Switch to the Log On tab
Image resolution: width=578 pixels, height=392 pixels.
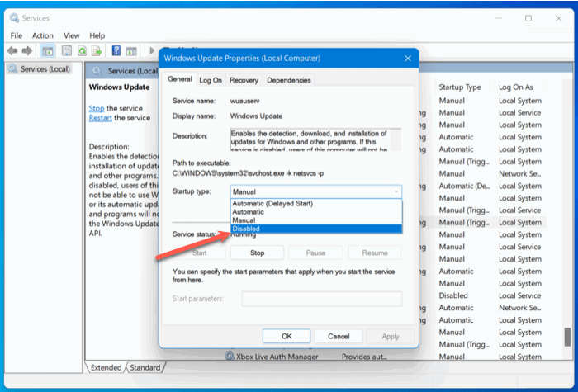click(x=211, y=80)
